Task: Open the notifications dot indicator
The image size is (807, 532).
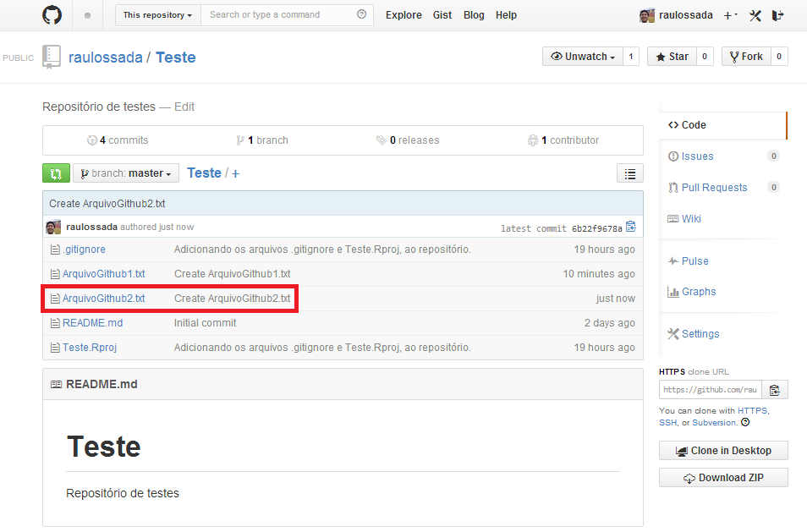Action: 87,15
